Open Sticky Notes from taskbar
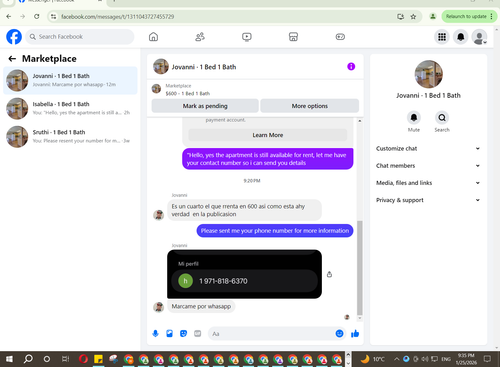 pos(98,359)
